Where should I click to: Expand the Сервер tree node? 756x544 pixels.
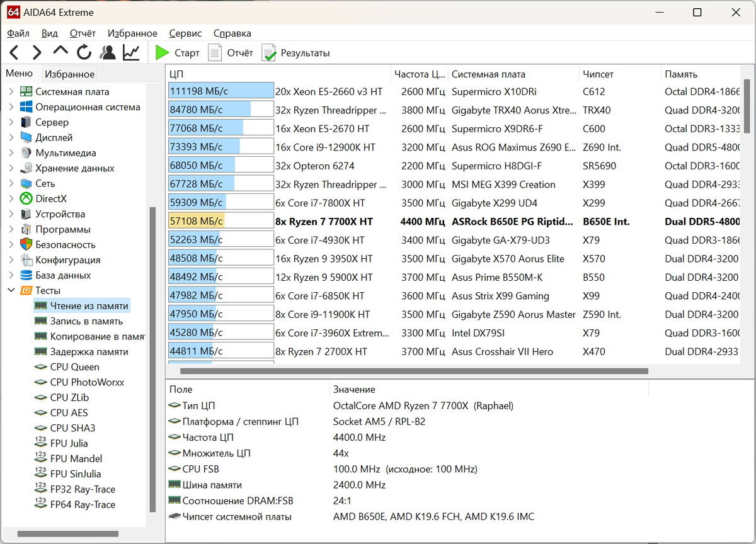pos(10,122)
